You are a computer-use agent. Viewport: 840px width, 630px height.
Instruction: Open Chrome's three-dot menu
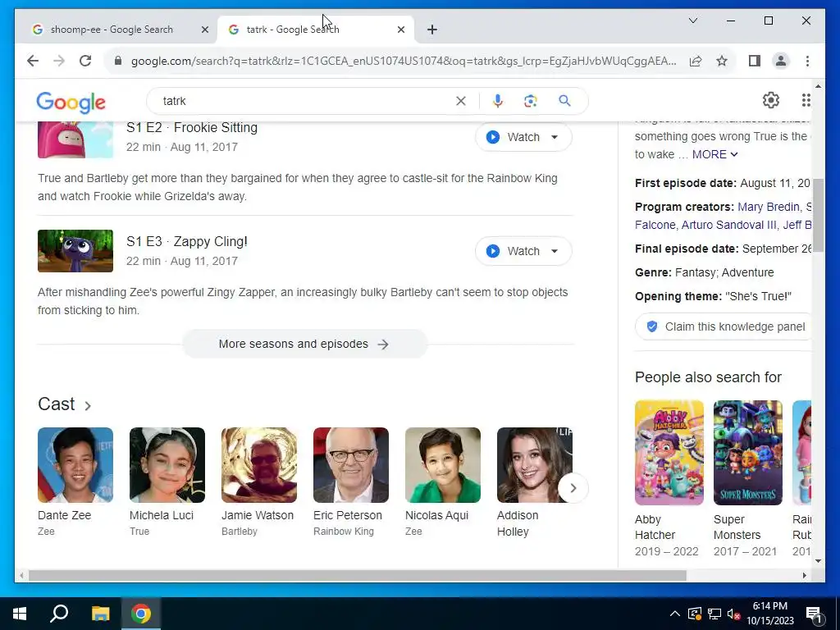(x=807, y=61)
